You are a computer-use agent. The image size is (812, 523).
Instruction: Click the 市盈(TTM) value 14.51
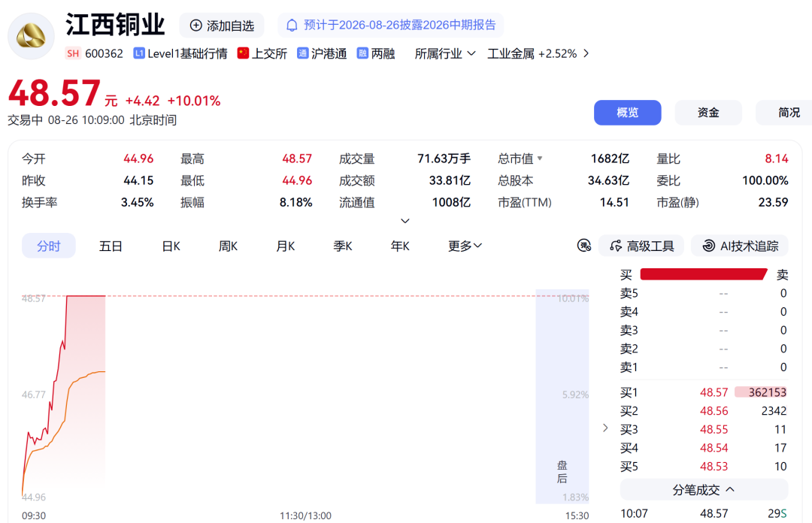[x=614, y=202]
